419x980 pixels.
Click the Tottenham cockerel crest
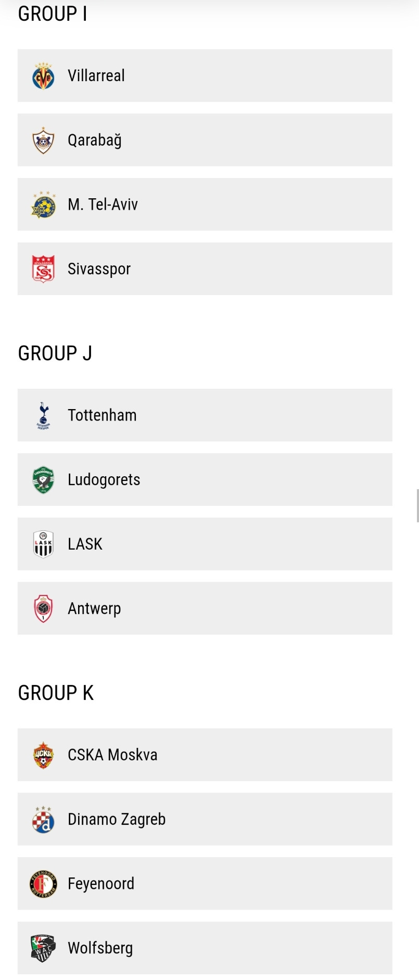[43, 415]
